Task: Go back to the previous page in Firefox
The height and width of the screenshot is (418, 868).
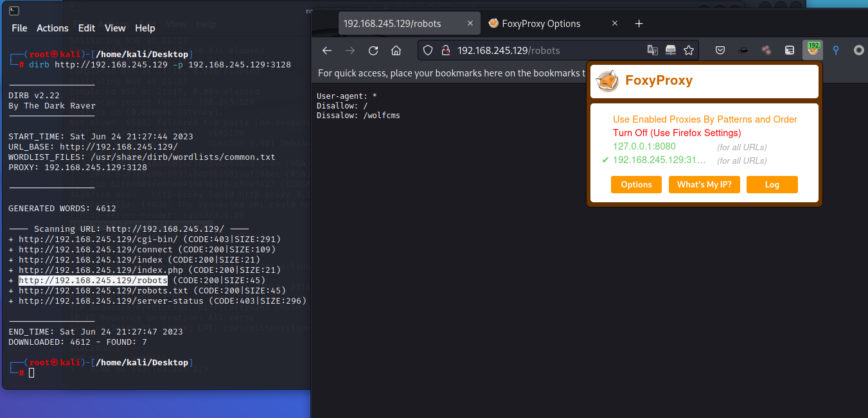Action: [x=326, y=50]
